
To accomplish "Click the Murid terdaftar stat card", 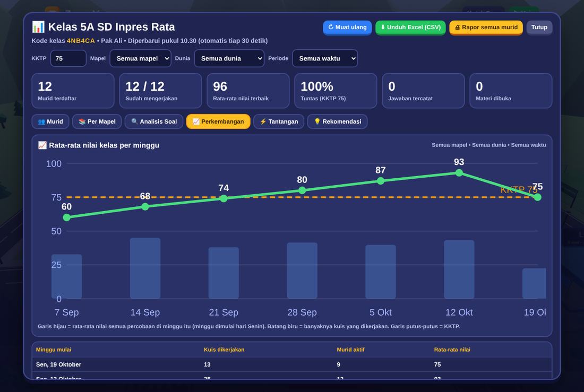I will click(x=73, y=91).
